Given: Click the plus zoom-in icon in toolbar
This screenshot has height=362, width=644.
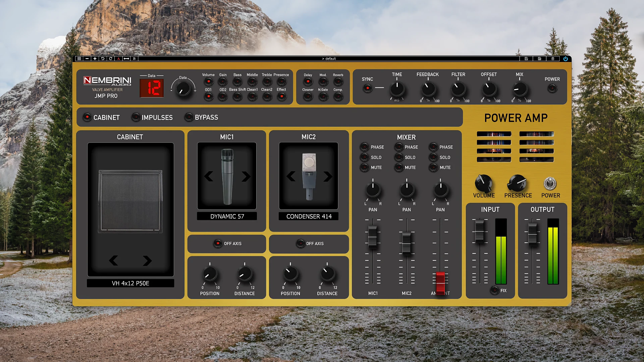Looking at the screenshot, I should [95, 59].
